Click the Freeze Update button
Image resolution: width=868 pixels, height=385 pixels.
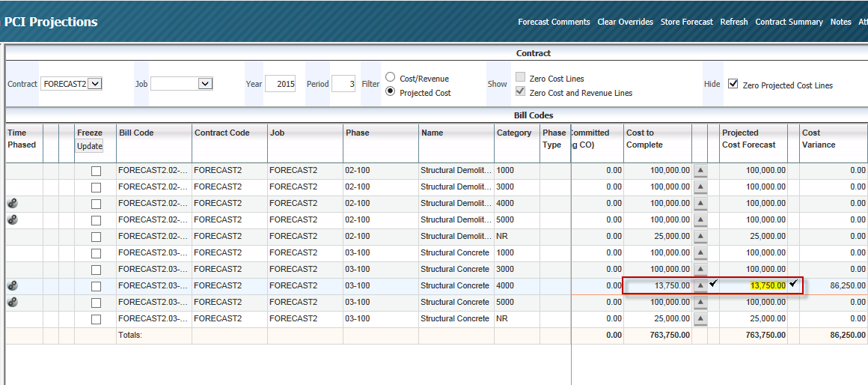89,146
